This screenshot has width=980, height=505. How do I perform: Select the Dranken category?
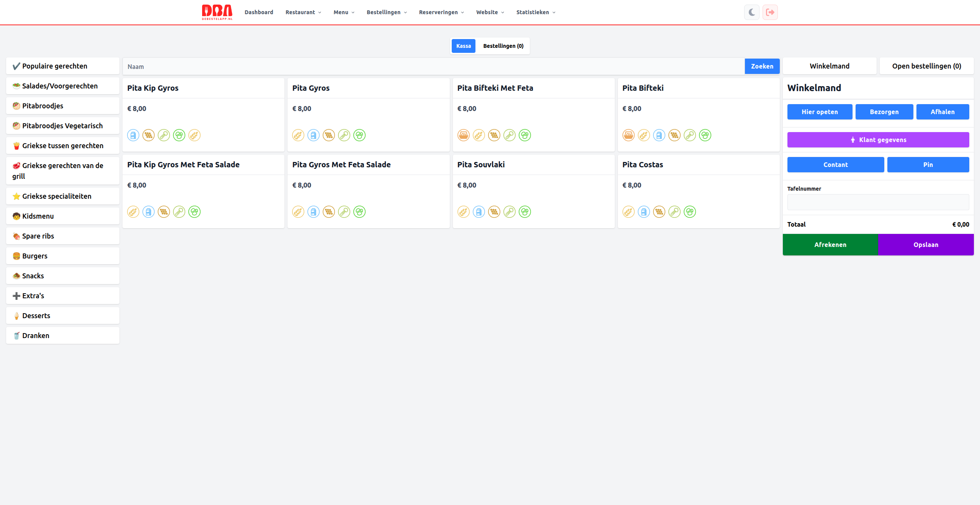[63, 336]
